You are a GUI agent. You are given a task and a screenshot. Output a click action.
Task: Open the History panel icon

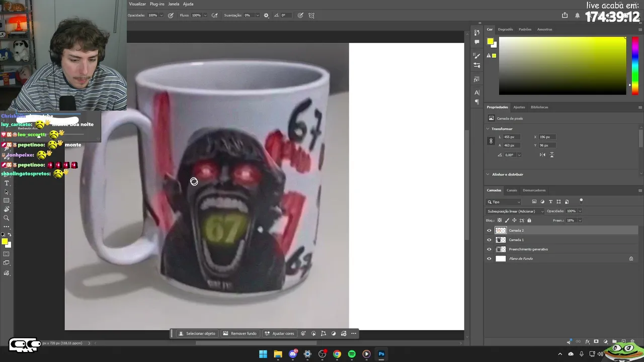coord(477,33)
